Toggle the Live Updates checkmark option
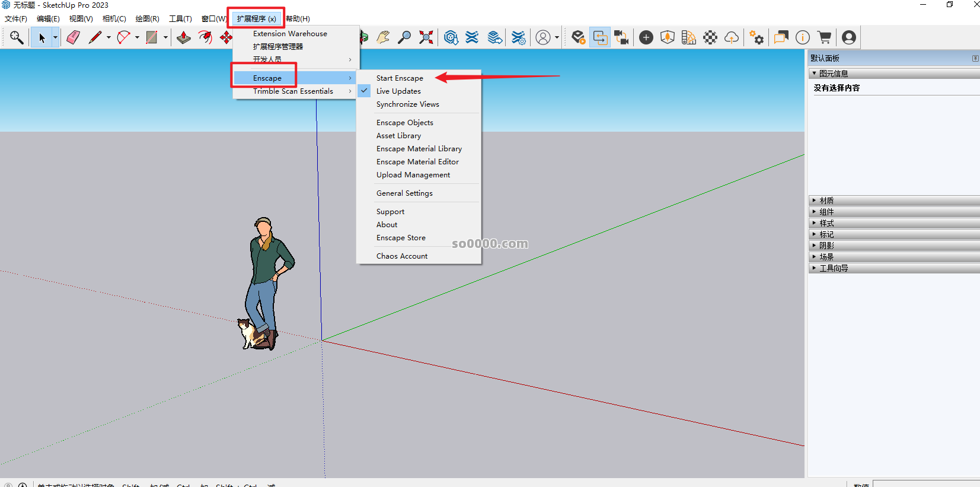980x487 pixels. click(398, 91)
